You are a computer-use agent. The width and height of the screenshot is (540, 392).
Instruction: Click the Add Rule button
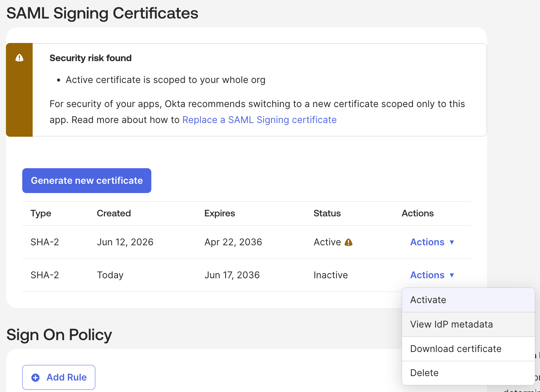tap(59, 377)
